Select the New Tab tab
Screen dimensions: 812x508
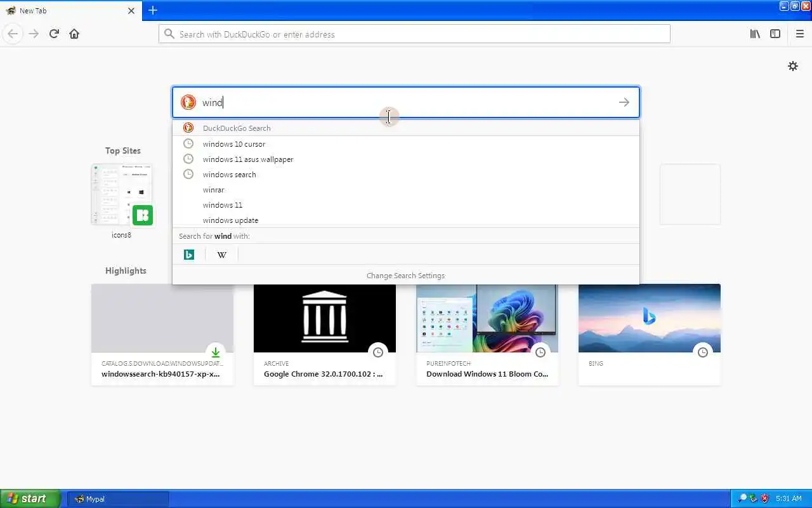click(70, 11)
